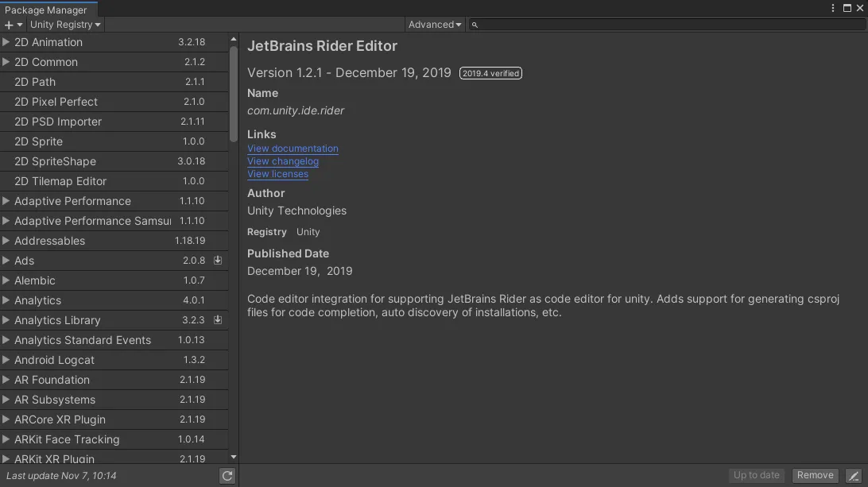The image size is (868, 487).
Task: Open the Unity Registry dropdown
Action: pos(64,25)
